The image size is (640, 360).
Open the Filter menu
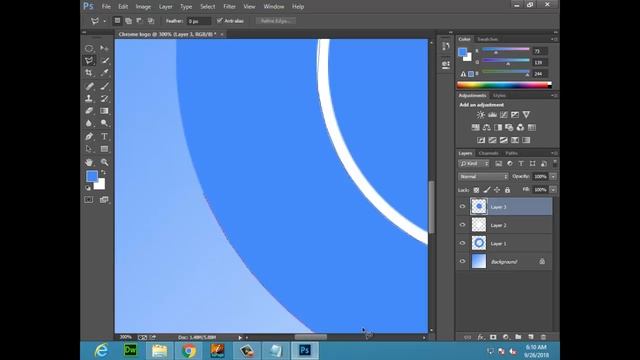click(229, 7)
